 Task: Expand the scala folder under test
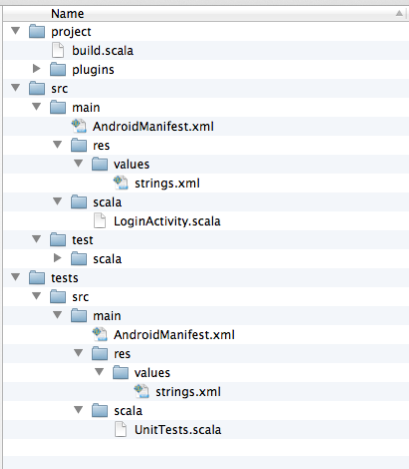[x=57, y=258]
